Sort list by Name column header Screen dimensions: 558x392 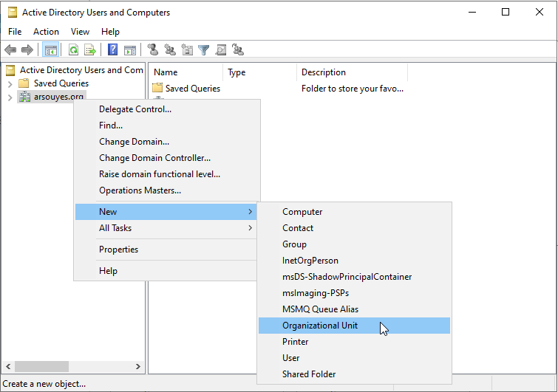pyautogui.click(x=186, y=72)
